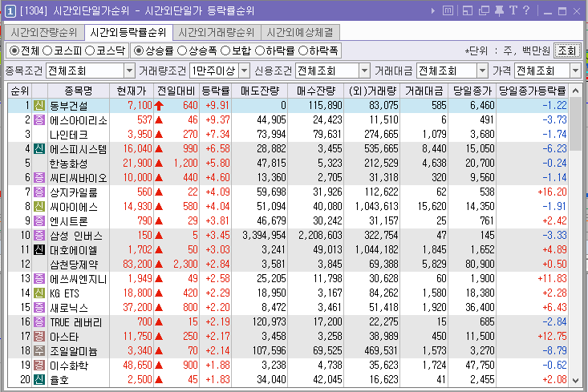The width and height of the screenshot is (588, 392).
Task: Select stock name 나인테크
Action: pyautogui.click(x=69, y=135)
